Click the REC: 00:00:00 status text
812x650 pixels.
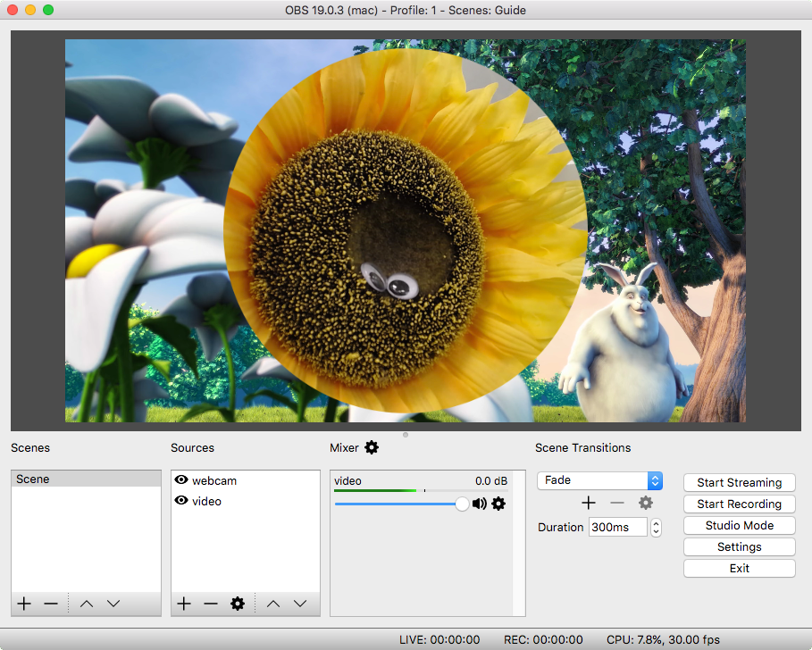click(x=543, y=639)
